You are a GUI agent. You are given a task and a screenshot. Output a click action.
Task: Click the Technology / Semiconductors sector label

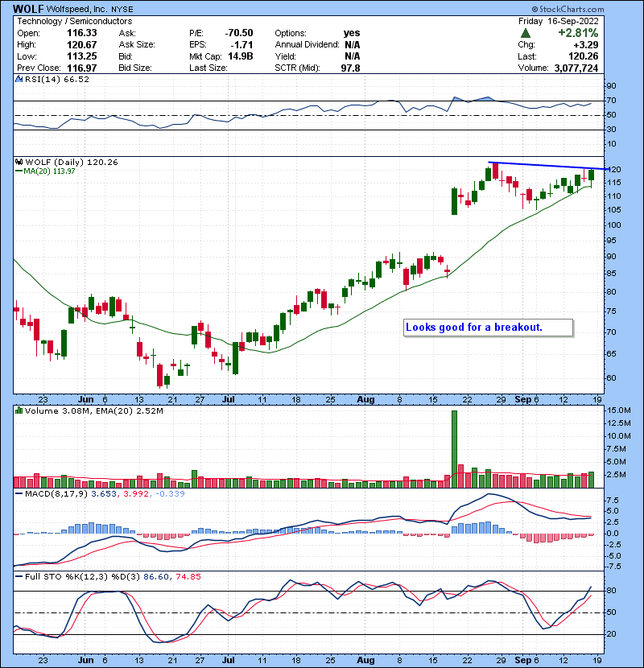click(75, 21)
